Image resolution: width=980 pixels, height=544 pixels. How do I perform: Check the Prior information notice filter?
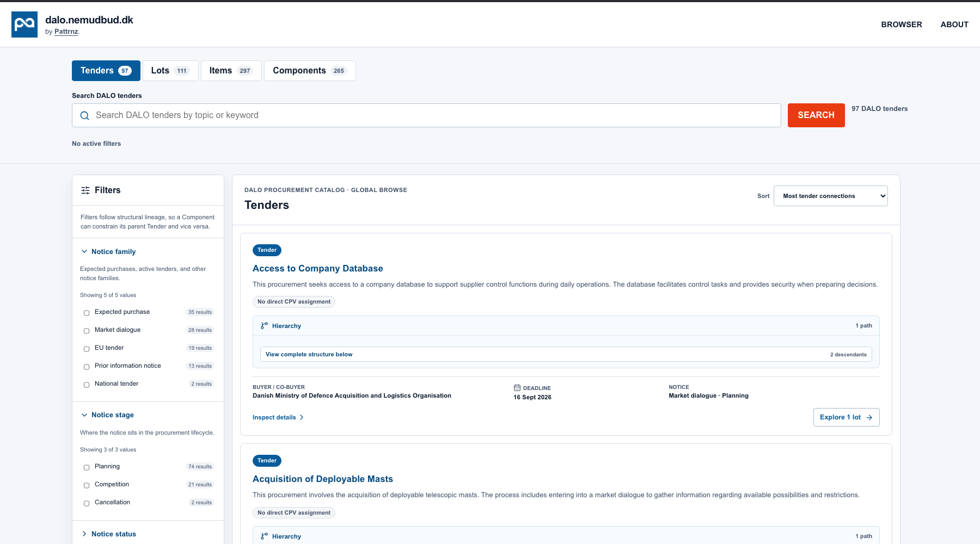coord(87,367)
